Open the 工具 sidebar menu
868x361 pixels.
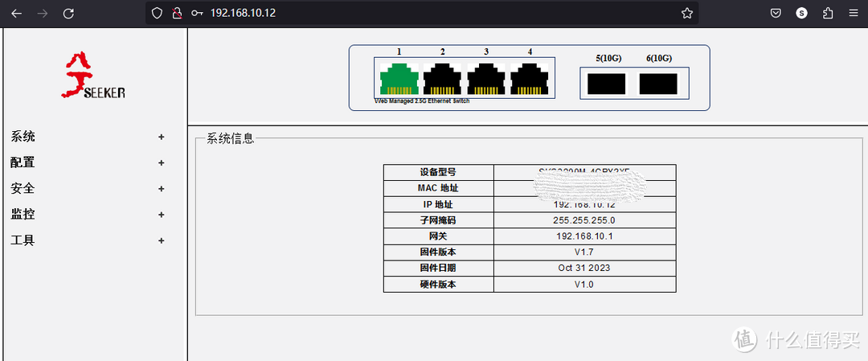coord(23,241)
